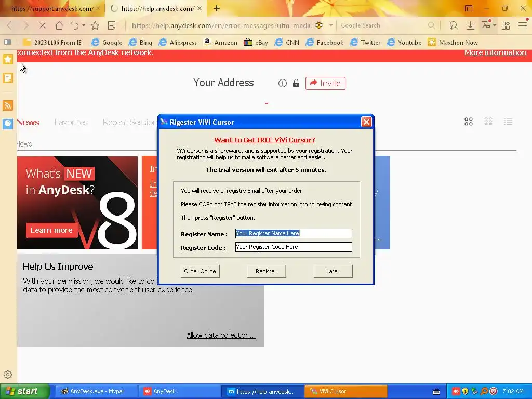532x399 pixels.
Task: Open the 20231106 From IE bookmark folder
Action: [x=52, y=43]
